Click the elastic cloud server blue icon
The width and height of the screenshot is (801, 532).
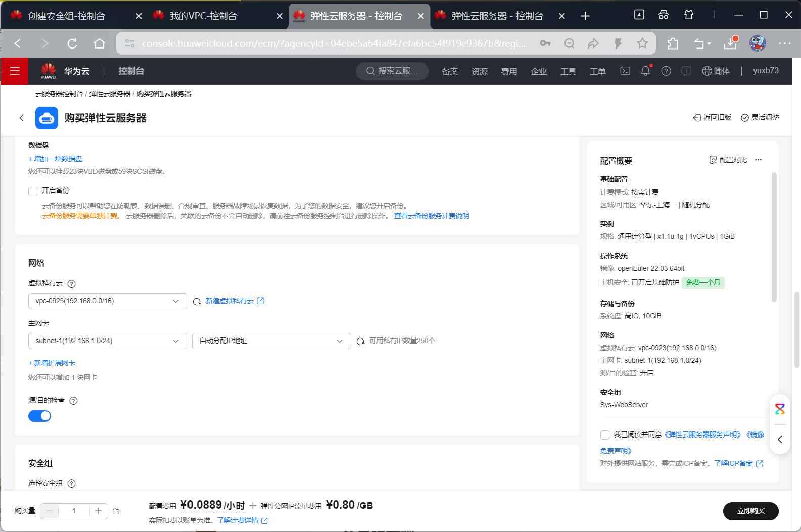46,118
